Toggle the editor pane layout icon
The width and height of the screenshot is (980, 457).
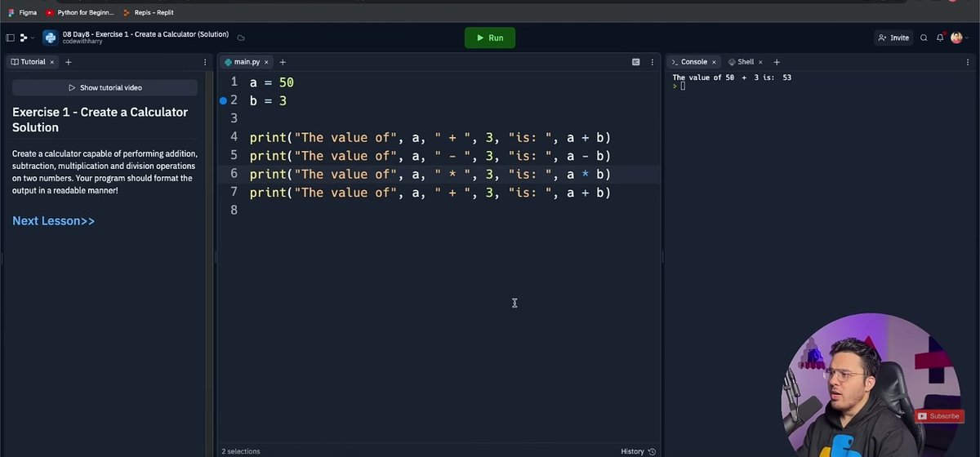click(x=636, y=62)
